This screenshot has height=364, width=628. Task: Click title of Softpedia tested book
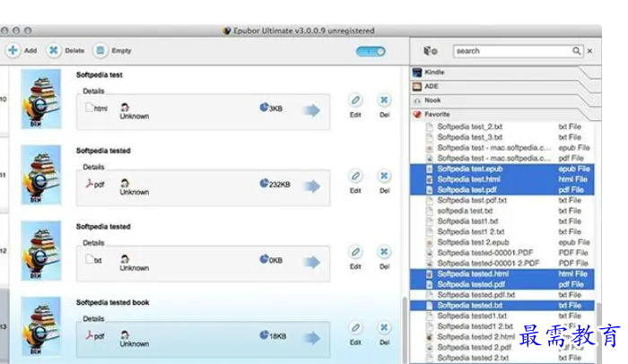coord(112,302)
